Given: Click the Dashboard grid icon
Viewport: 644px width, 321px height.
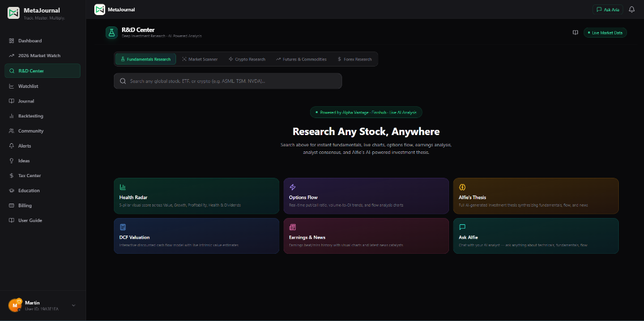Looking at the screenshot, I should (11, 41).
